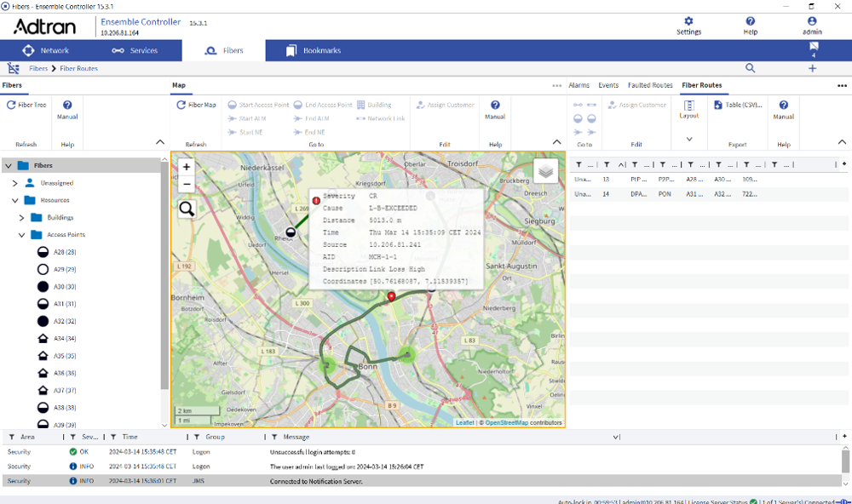Screen dimensions: 852x504
Task: Export Table (CSV)
Action: [x=738, y=105]
